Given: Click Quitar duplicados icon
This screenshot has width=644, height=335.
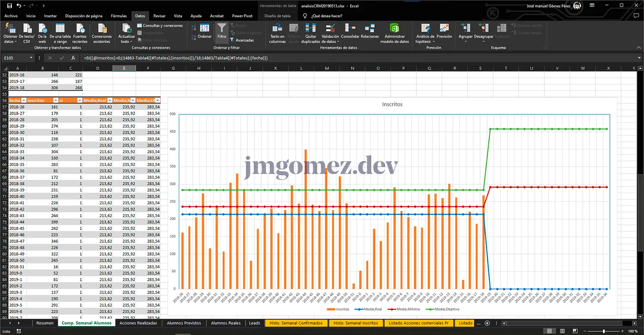Looking at the screenshot, I should [x=310, y=29].
